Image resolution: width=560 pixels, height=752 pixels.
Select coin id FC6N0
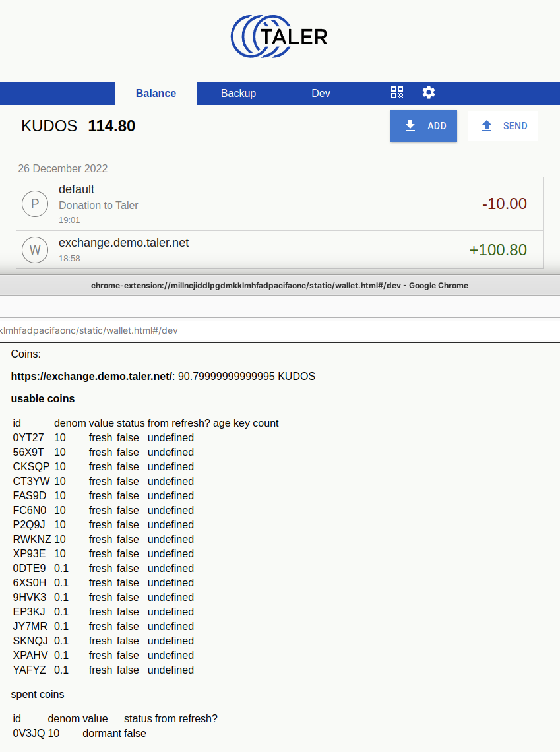30,511
